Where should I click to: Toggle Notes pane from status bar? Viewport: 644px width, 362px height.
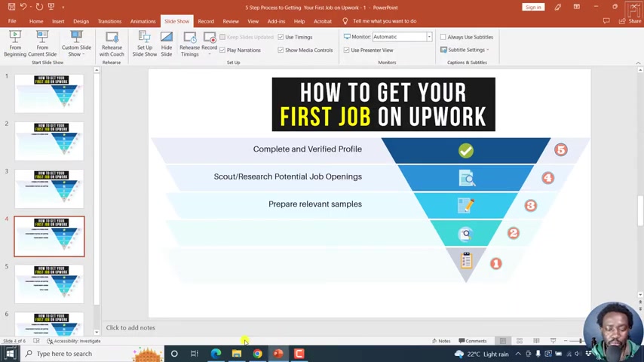[x=441, y=341]
